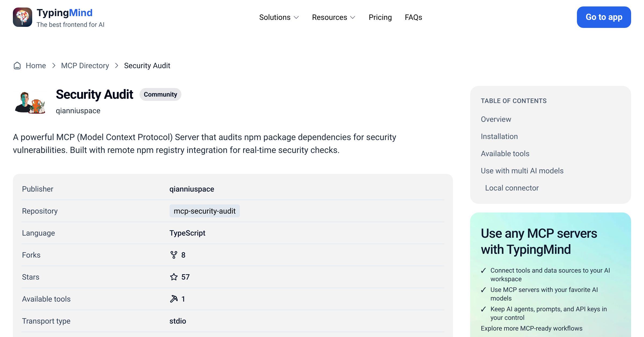
Task: Click the Stars row label
Action: click(31, 277)
